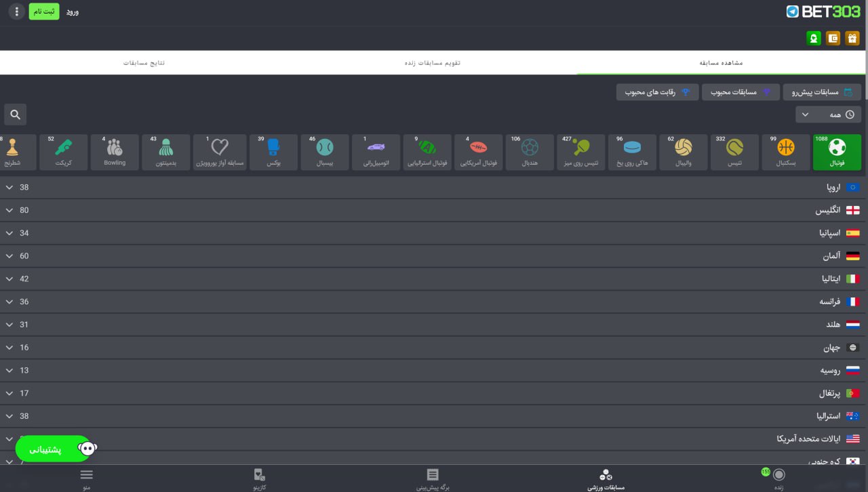This screenshot has height=492, width=868.
Task: Open the time filter dropdown showing همه
Action: [828, 115]
